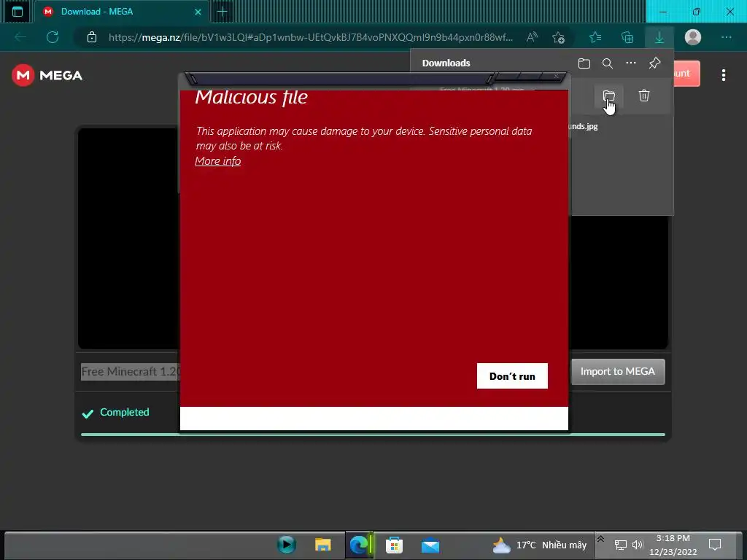
Task: Pin the Downloads panel
Action: pyautogui.click(x=654, y=63)
